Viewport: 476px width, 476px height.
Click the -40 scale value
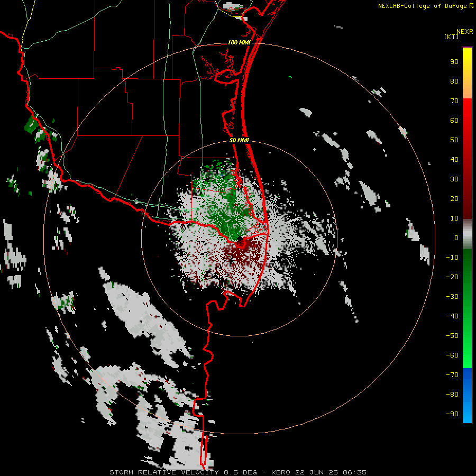[452, 316]
